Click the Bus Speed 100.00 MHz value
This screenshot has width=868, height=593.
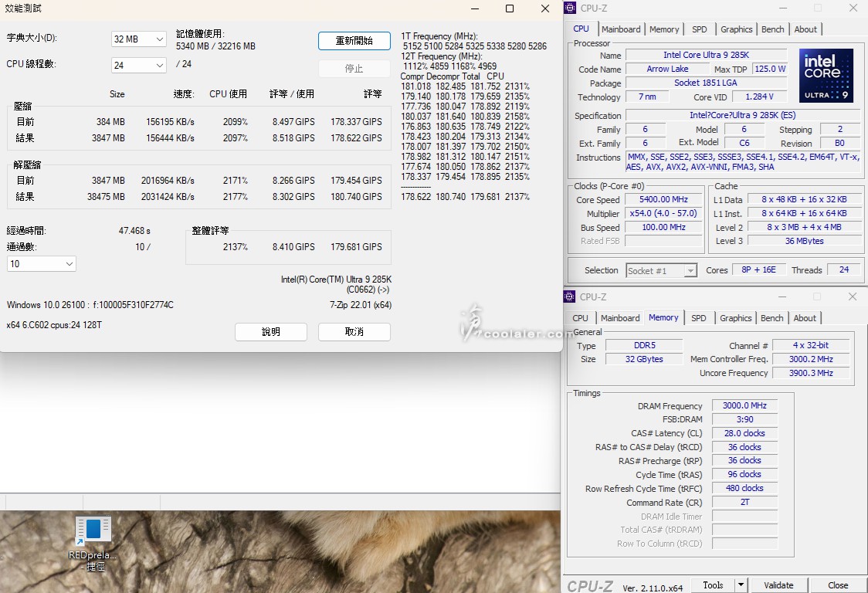coord(663,227)
